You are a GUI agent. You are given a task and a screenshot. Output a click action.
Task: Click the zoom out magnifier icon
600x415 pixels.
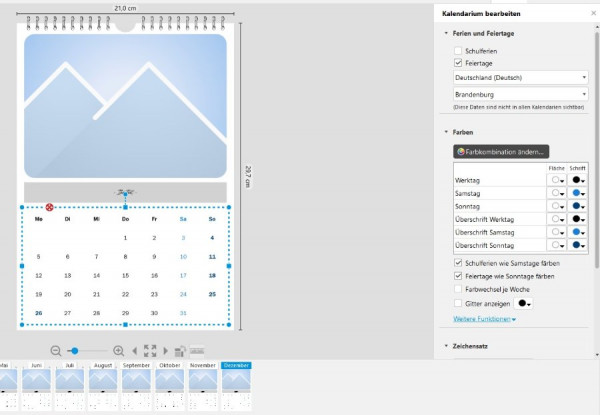point(56,351)
